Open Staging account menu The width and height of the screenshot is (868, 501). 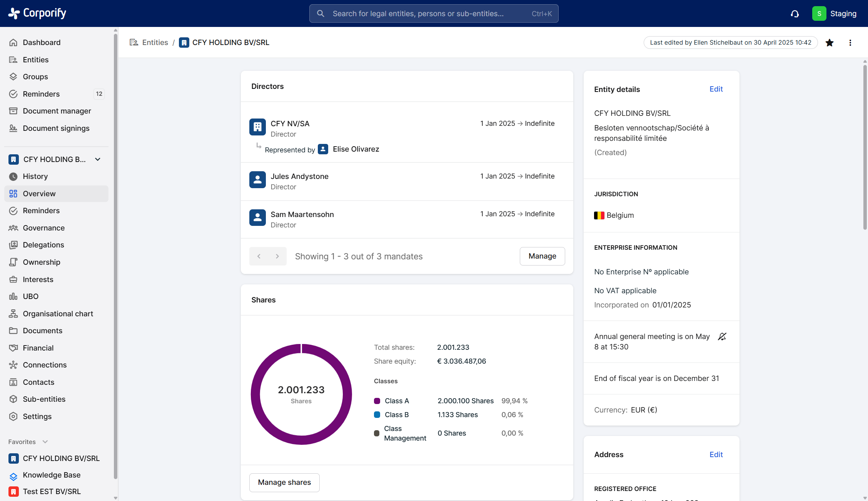pyautogui.click(x=834, y=14)
